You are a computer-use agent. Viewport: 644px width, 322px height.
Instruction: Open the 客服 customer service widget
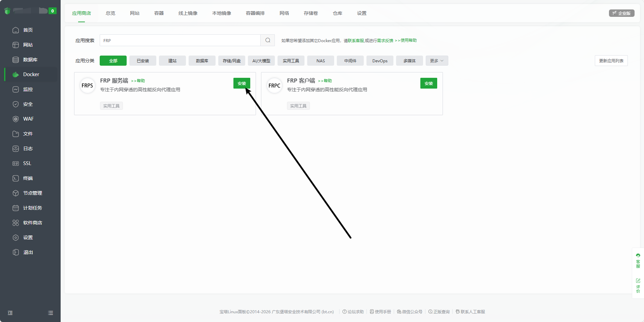pyautogui.click(x=638, y=261)
